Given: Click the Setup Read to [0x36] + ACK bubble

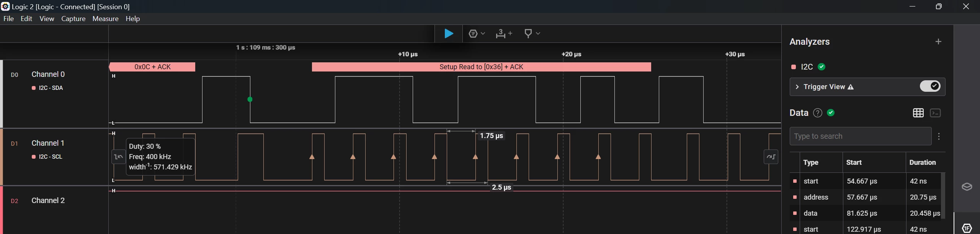Looking at the screenshot, I should [x=481, y=67].
